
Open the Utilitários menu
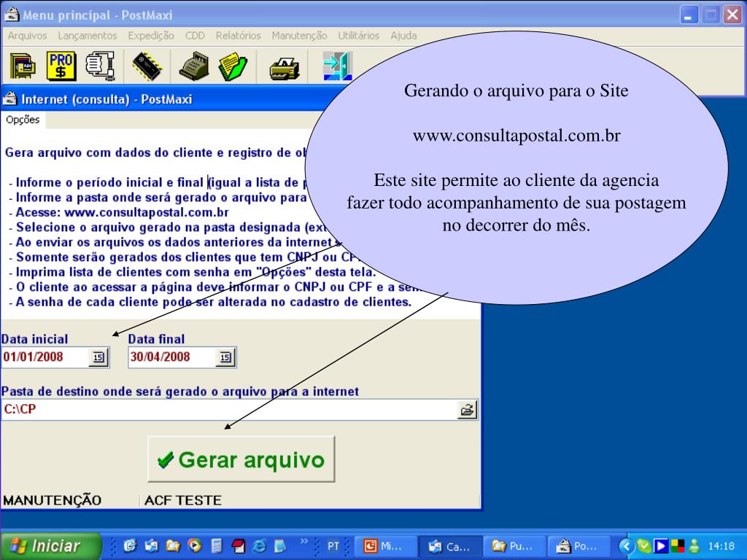[x=359, y=36]
